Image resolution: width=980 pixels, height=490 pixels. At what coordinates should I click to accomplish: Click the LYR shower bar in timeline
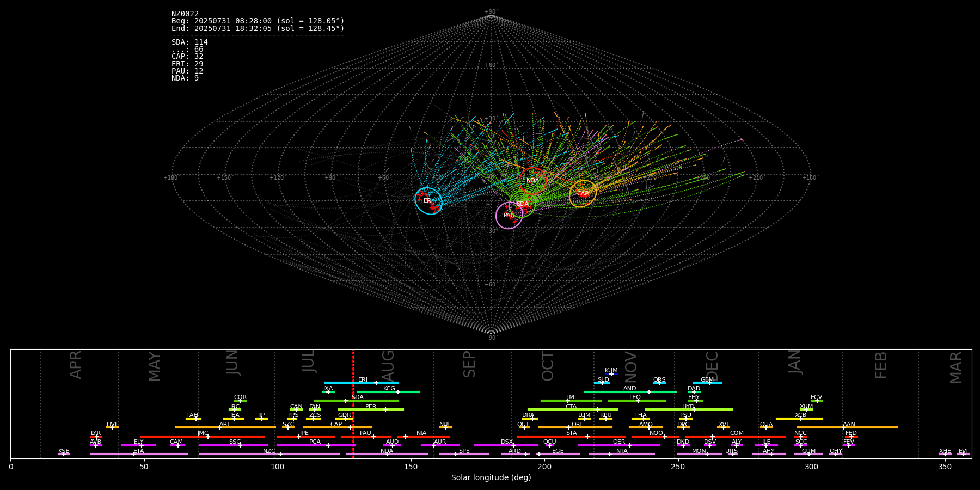pyautogui.click(x=96, y=437)
